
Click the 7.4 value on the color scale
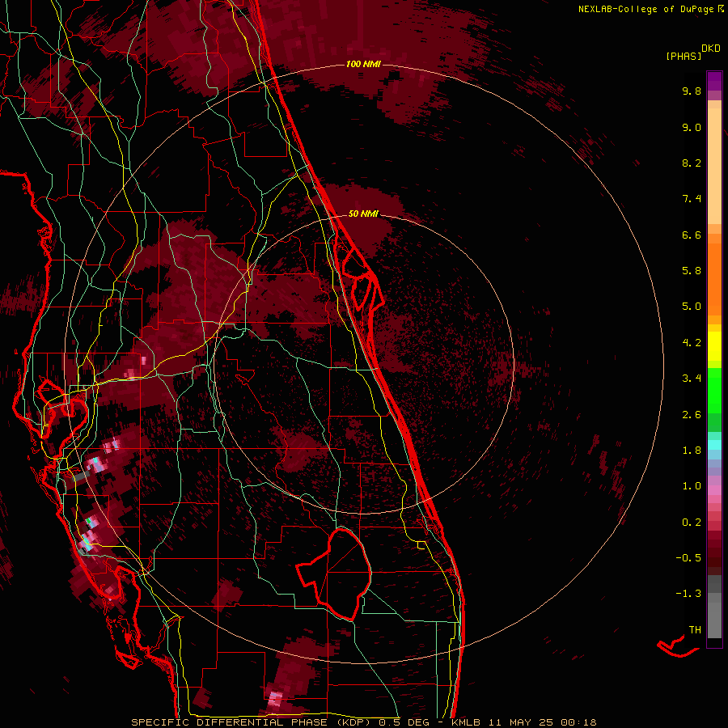692,199
